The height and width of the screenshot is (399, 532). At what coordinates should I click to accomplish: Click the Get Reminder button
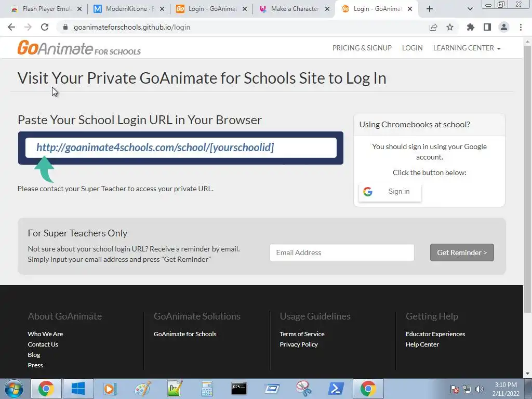tap(462, 252)
